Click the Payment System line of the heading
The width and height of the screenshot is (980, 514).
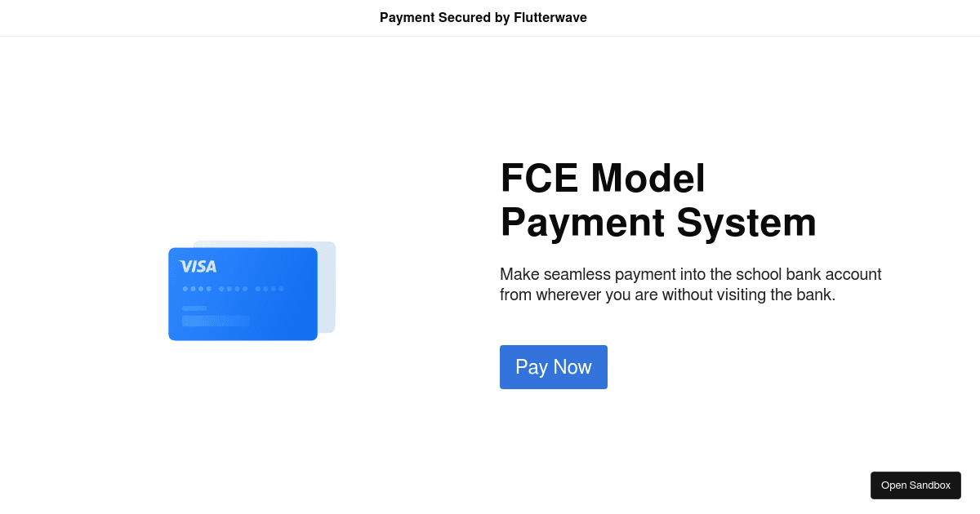click(x=657, y=222)
